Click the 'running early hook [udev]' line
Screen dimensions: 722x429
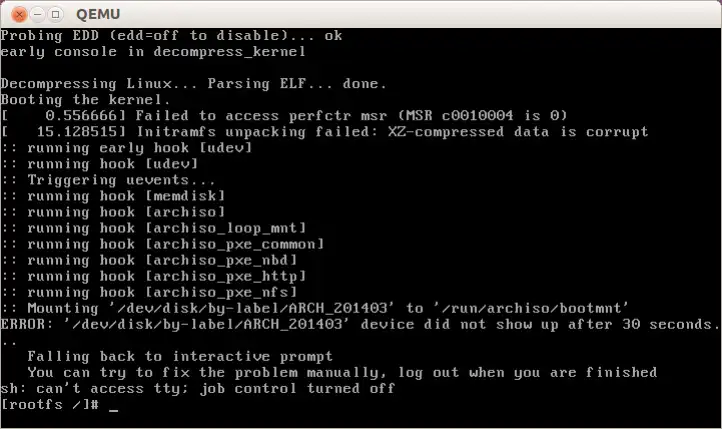click(127, 148)
